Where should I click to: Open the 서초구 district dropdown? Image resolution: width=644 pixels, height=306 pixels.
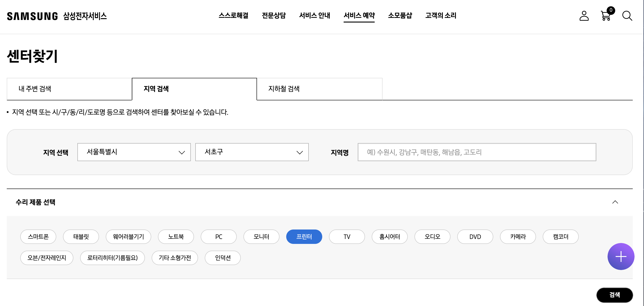(252, 152)
